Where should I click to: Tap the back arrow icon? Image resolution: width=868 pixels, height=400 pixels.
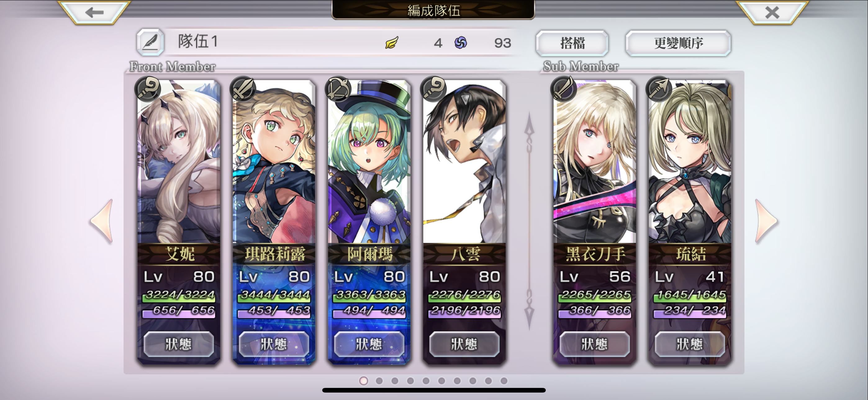[x=94, y=12]
